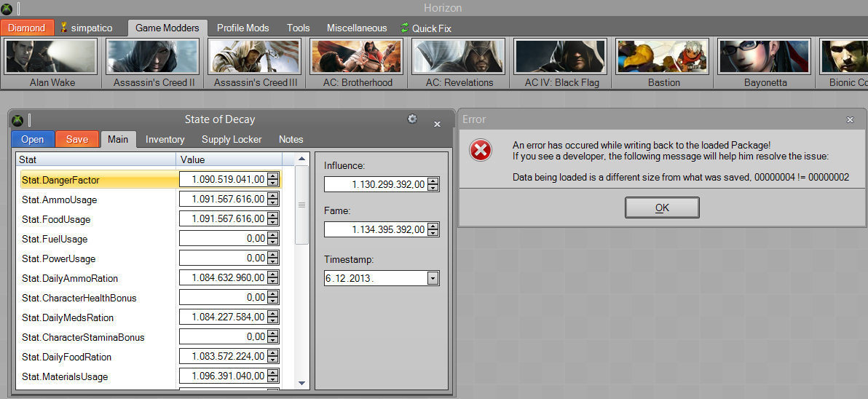Click the settings gear in State of Decay window
This screenshot has height=399, width=868.
click(412, 119)
